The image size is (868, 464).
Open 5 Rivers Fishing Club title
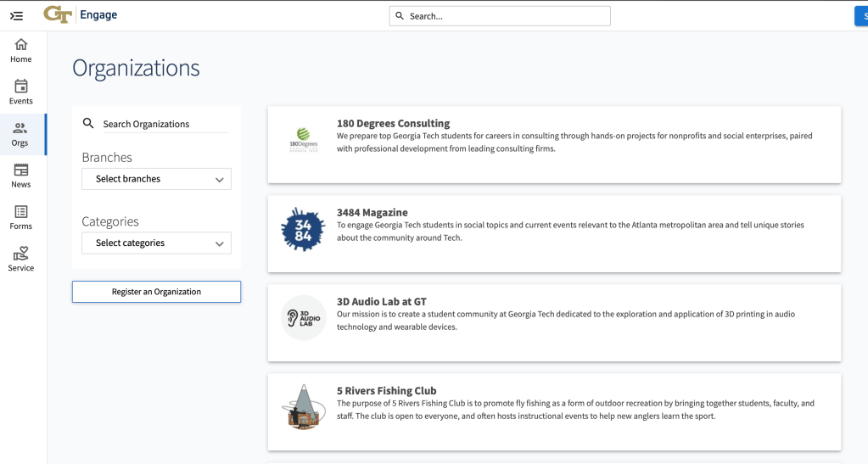click(386, 390)
